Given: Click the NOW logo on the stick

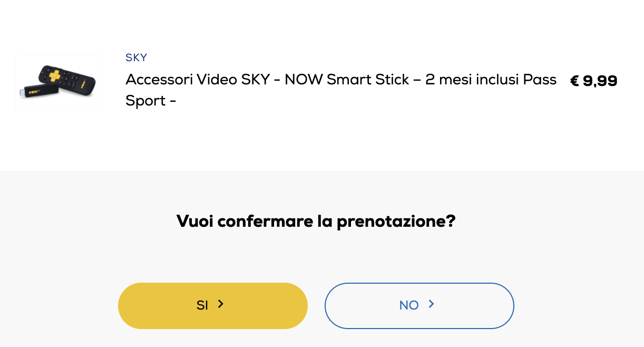Looking at the screenshot, I should click(x=34, y=92).
